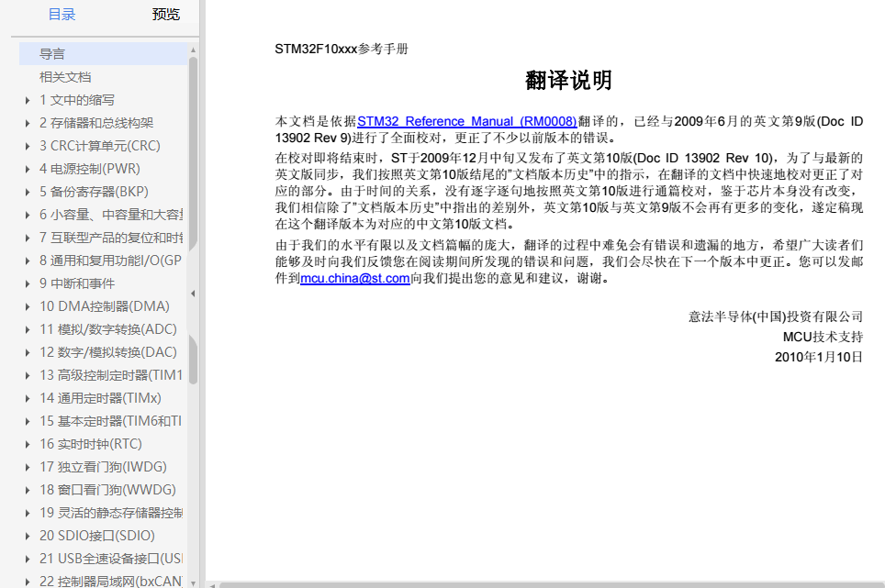Expand chapter 18 窗口看门狗(WWDG)
Viewport: 885px width, 588px height.
pyautogui.click(x=28, y=491)
